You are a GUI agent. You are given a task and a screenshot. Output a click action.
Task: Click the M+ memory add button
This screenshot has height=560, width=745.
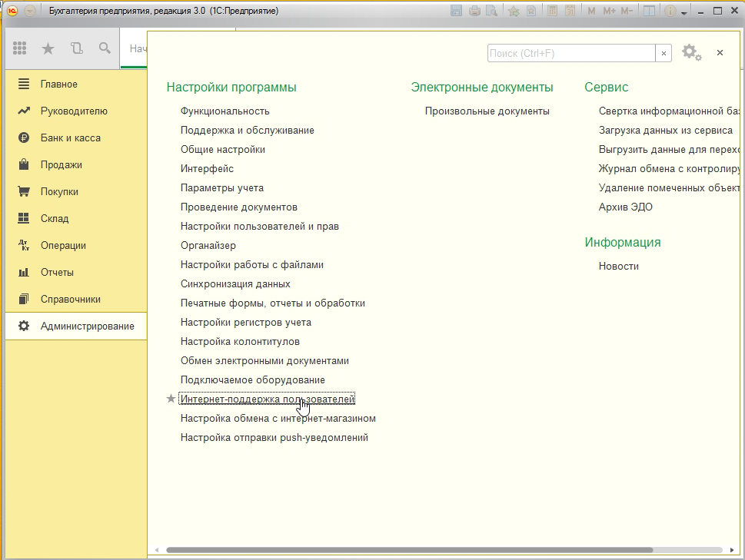[609, 11]
